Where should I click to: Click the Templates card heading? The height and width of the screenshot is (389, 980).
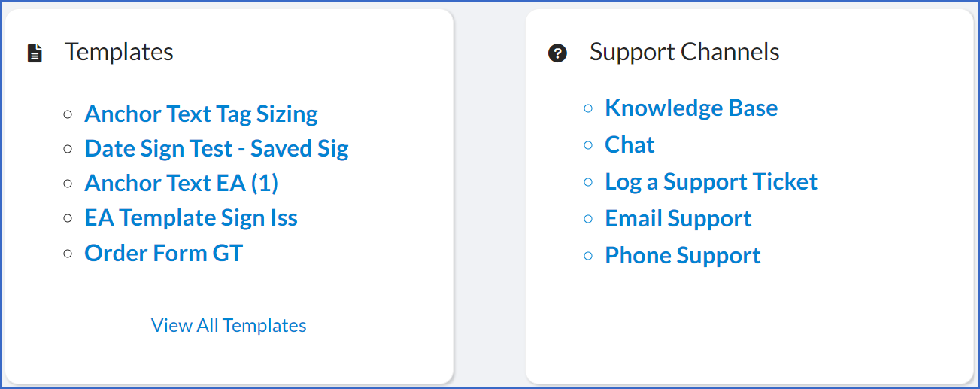pyautogui.click(x=119, y=52)
